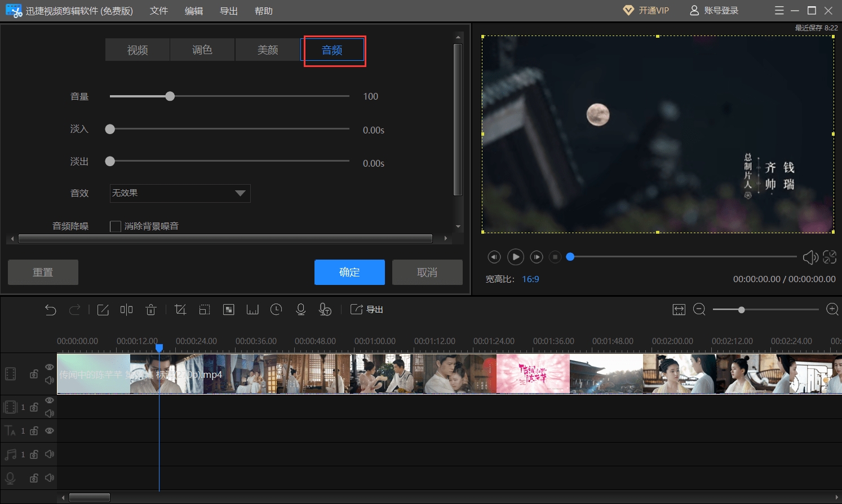Image resolution: width=842 pixels, height=504 pixels.
Task: Toggle visibility of overlay track 1
Action: tap(50, 400)
